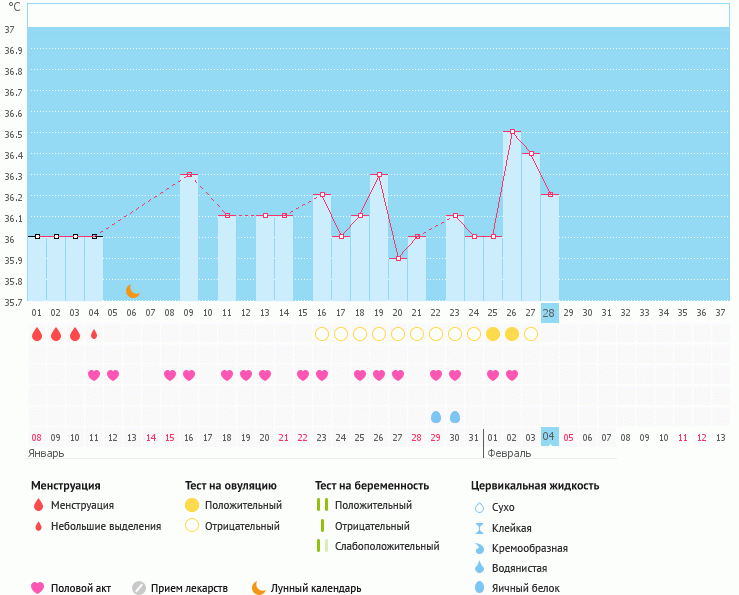Click the menstruation drop on cycle day 01
Image resolution: width=739 pixels, height=595 pixels.
click(x=37, y=334)
